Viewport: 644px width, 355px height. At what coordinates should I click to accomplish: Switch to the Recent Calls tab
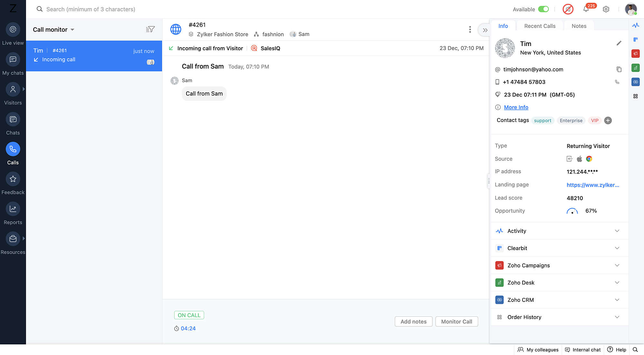(540, 26)
